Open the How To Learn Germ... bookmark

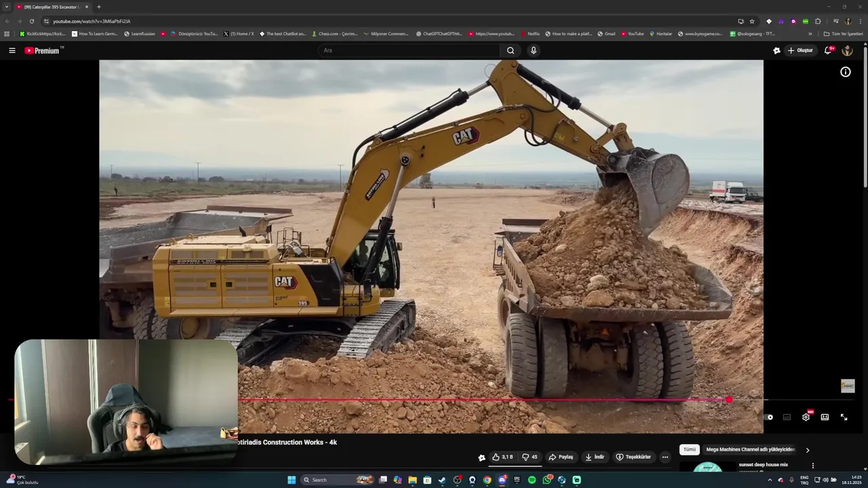click(x=94, y=34)
